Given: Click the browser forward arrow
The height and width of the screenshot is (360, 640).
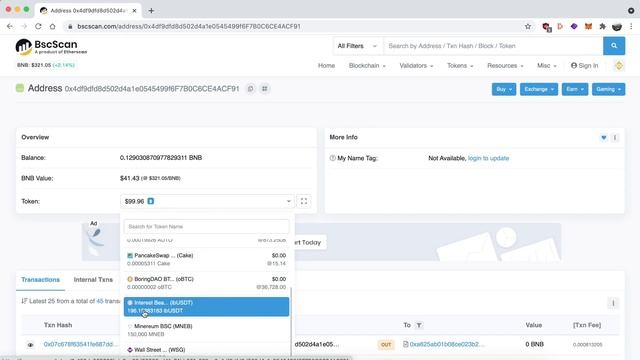Looking at the screenshot, I should point(24,26).
